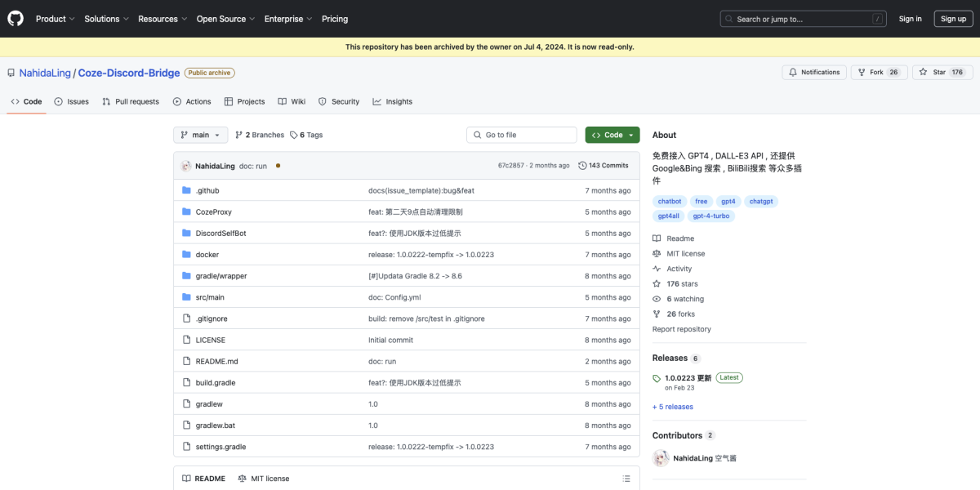Click the notifications bell icon
This screenshot has height=490, width=980.
(x=792, y=73)
